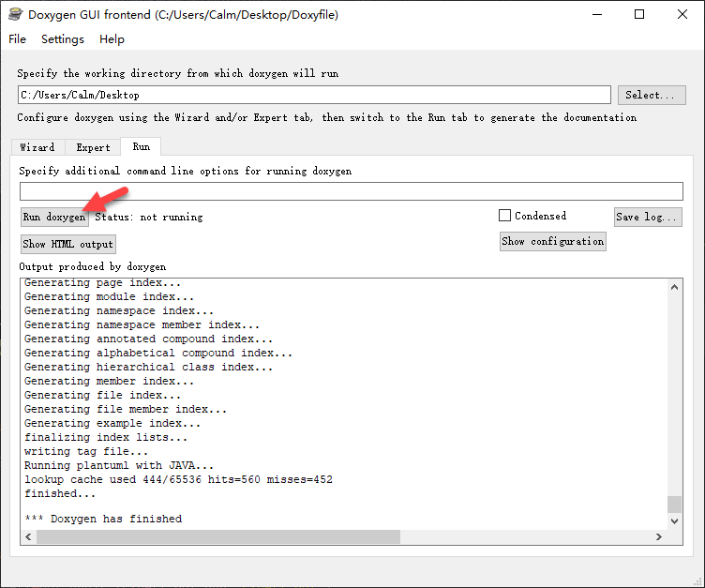Viewport: 705px width, 588px height.
Task: Click the Run doxygen button
Action: 54,217
